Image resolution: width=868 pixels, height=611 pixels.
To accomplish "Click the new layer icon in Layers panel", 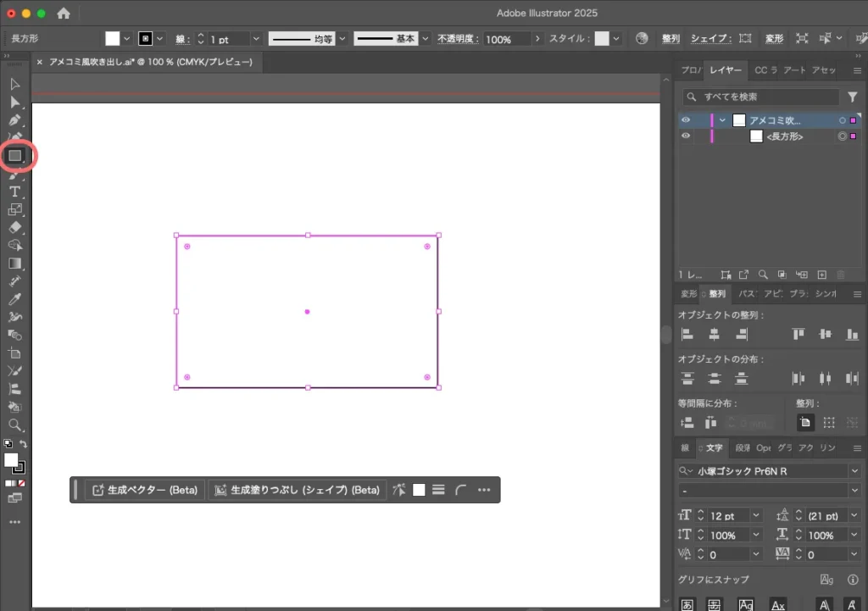I will click(x=821, y=275).
